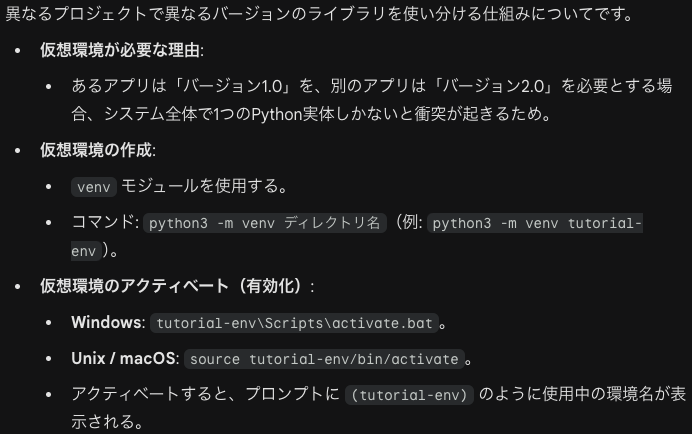This screenshot has width=692, height=434.
Task: Select the "python3 -m venv ディレクトリ名" code snippet
Action: pos(265,224)
